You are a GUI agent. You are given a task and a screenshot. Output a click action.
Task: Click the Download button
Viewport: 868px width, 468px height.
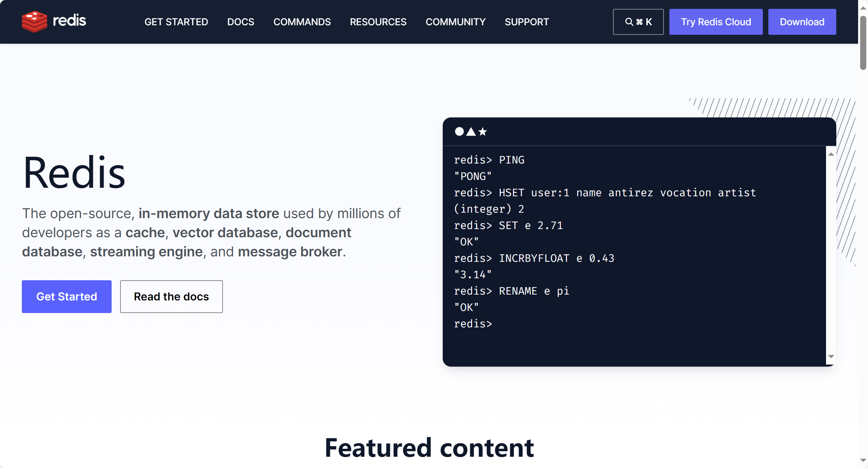[802, 22]
